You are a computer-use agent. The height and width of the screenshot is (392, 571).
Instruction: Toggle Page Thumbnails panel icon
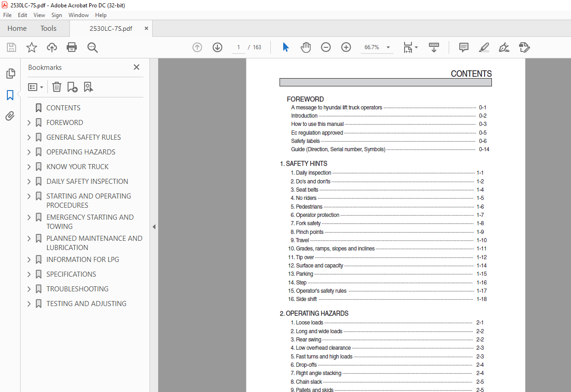(10, 74)
